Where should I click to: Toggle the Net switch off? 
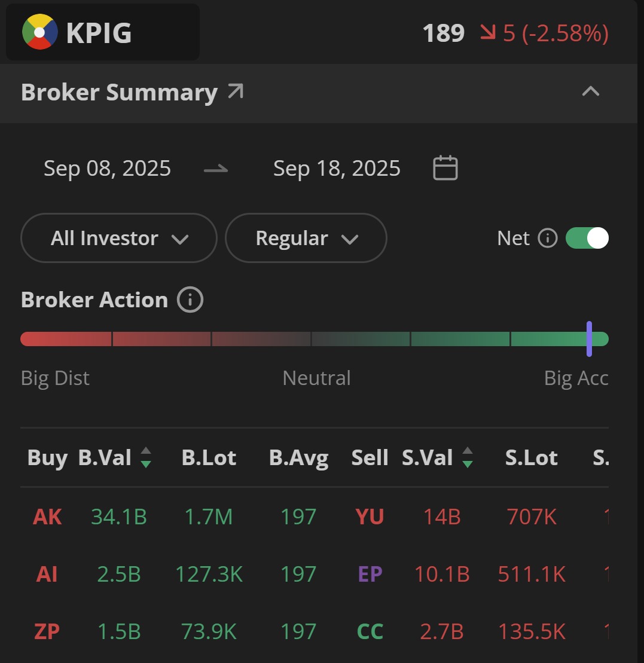click(x=587, y=238)
